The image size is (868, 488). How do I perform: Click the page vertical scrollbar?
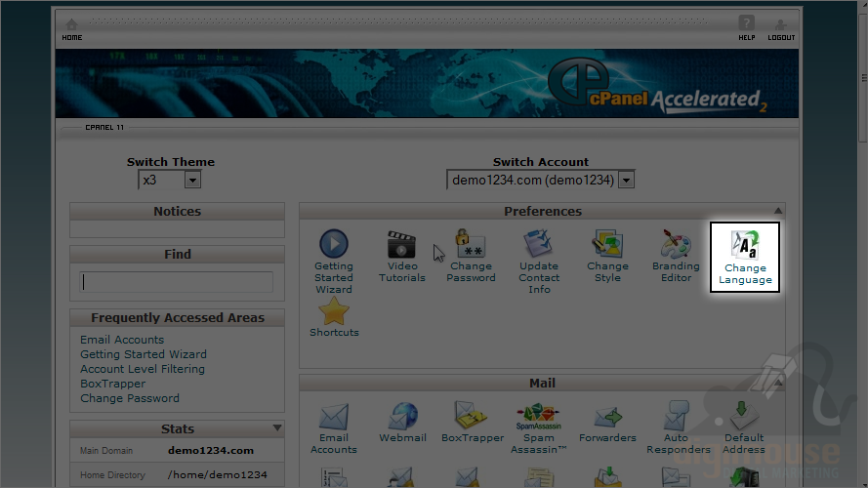click(863, 77)
